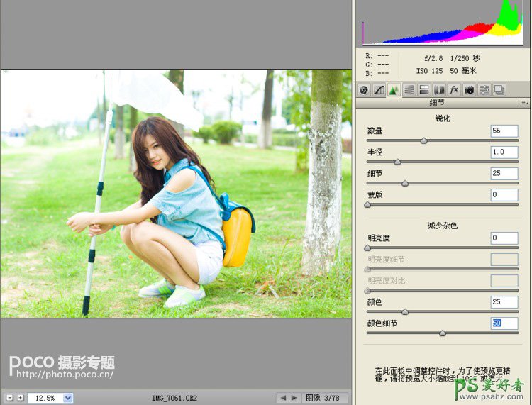Click the zoom out minus button
The image size is (532, 405).
[9, 398]
